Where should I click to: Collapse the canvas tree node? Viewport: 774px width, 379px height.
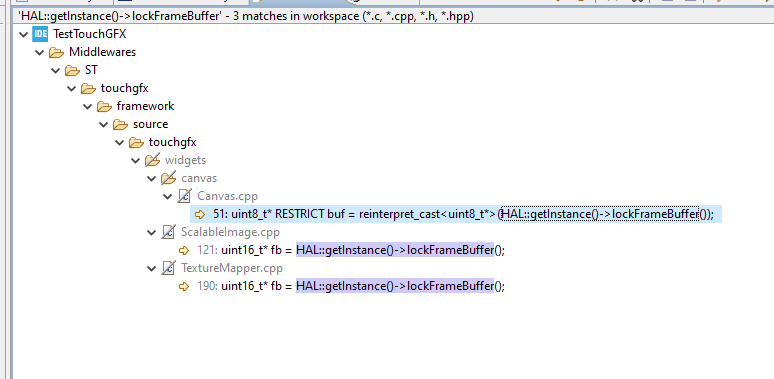tap(152, 178)
